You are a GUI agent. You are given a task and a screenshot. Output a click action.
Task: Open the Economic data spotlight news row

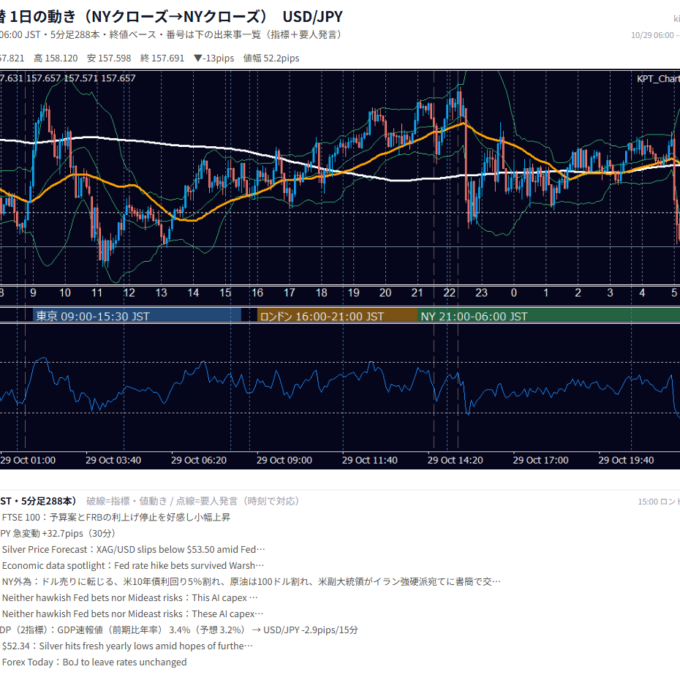133,566
